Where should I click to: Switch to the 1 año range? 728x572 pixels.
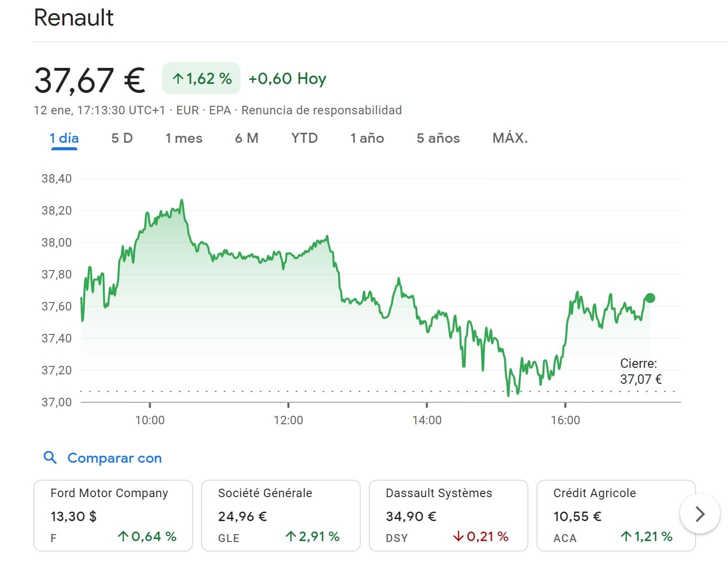tap(367, 138)
